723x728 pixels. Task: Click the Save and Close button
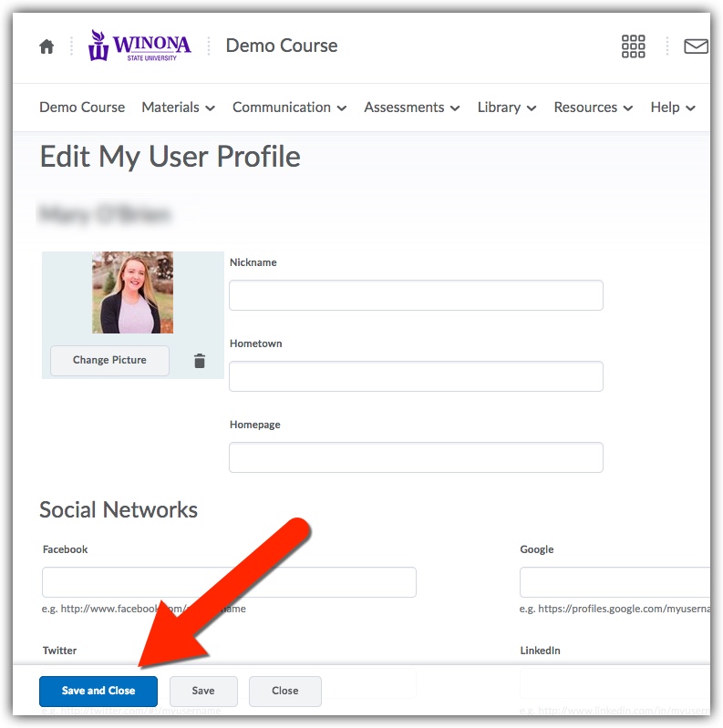[98, 691]
